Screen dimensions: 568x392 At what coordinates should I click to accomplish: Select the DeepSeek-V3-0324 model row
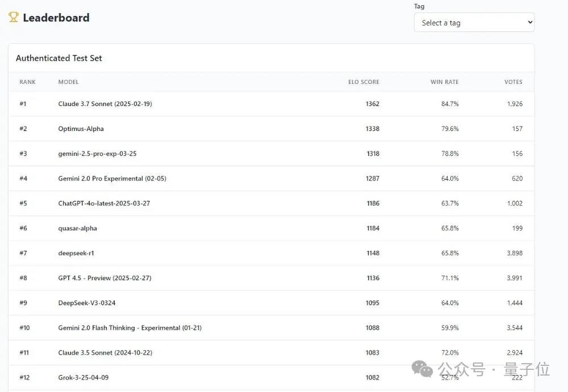click(87, 303)
